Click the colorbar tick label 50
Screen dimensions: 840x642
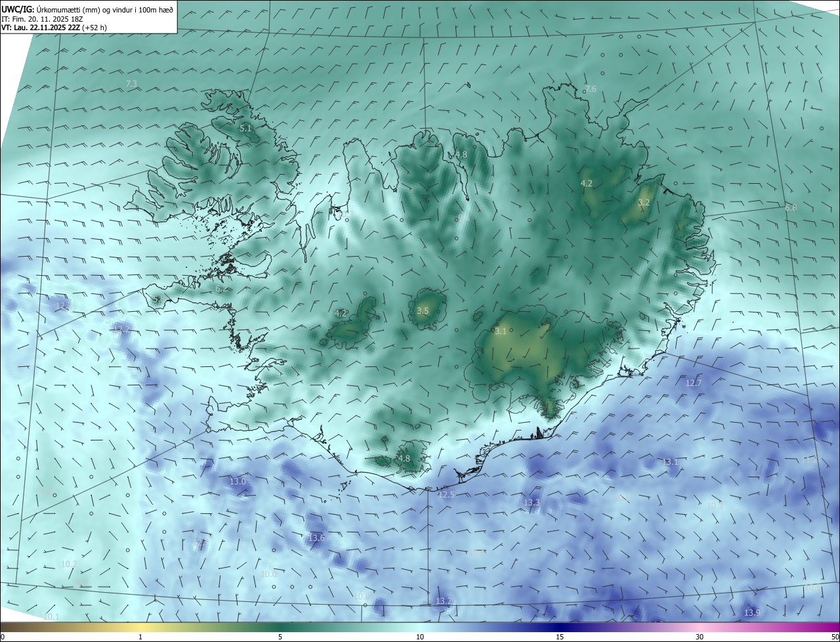click(x=835, y=637)
